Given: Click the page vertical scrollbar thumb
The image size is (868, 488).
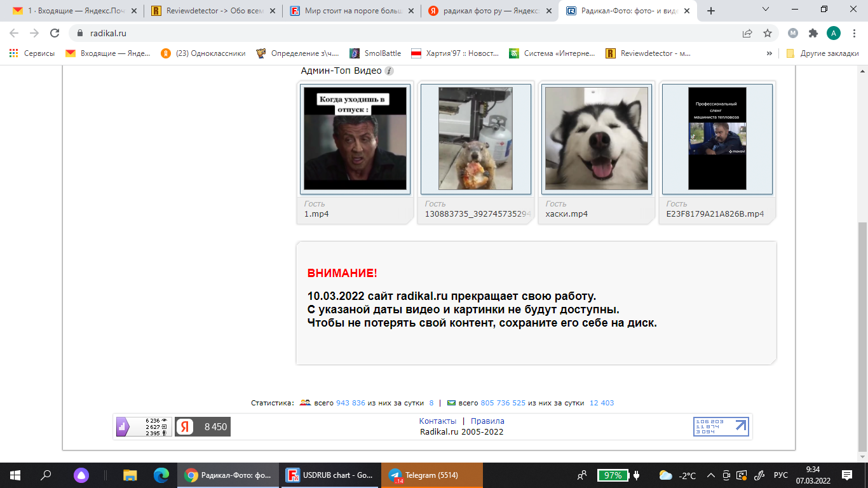Looking at the screenshot, I should (862, 337).
